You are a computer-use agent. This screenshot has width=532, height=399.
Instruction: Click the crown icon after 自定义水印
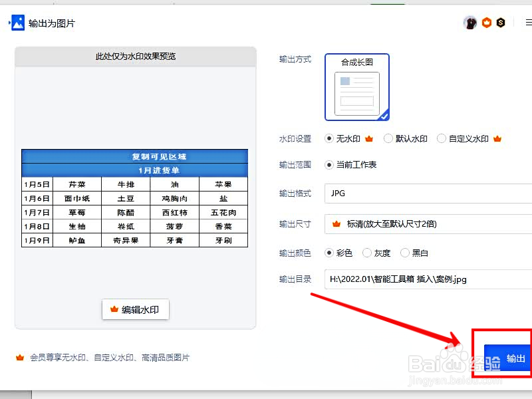pos(498,138)
